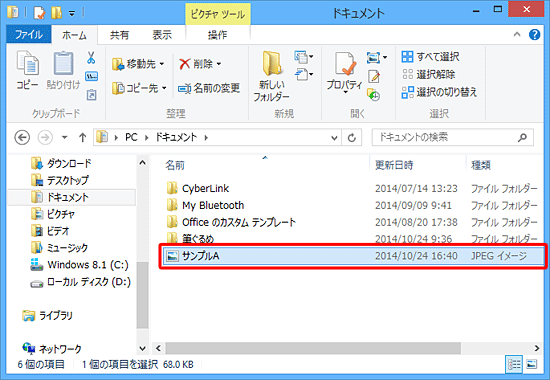Switch to details view icon in status bar

click(x=514, y=365)
